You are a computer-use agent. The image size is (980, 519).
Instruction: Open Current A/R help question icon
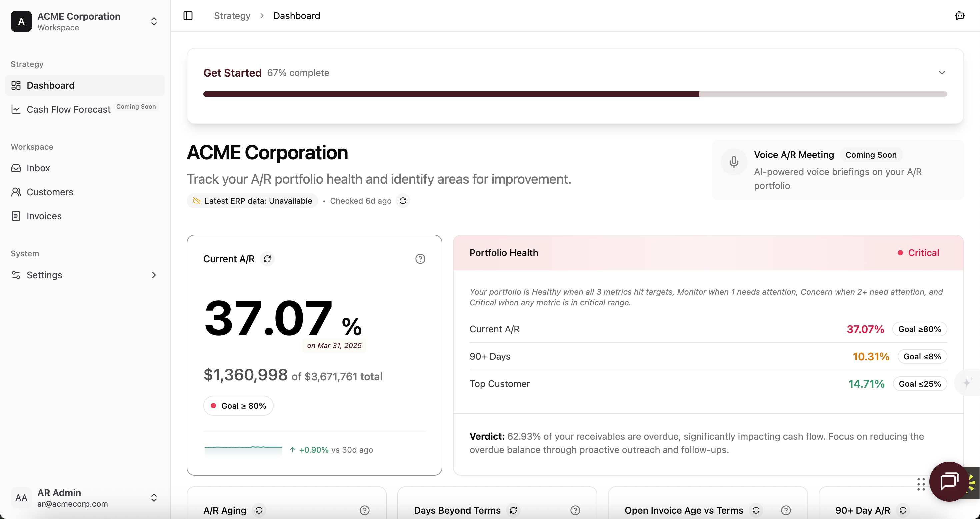(420, 259)
